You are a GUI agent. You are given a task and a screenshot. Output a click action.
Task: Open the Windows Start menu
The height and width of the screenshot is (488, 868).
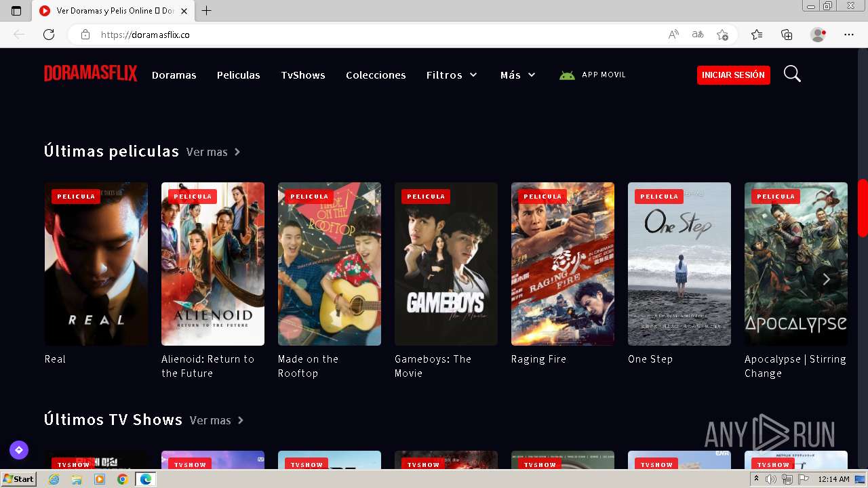pos(19,479)
